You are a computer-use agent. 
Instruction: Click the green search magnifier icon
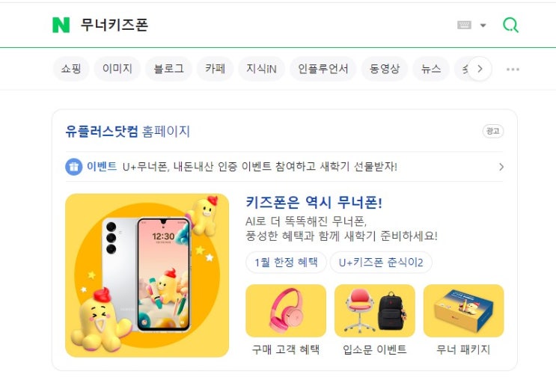click(x=510, y=25)
